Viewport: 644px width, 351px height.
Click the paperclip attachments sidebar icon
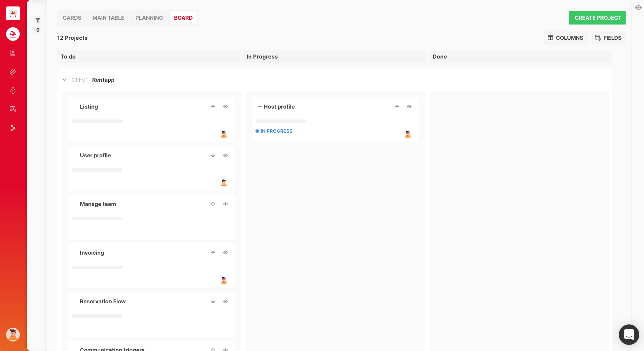(13, 72)
